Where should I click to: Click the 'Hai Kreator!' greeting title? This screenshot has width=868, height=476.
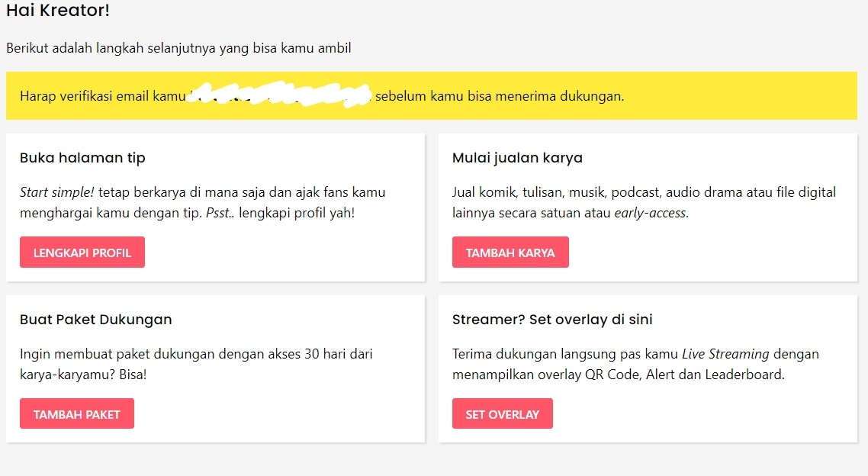58,11
